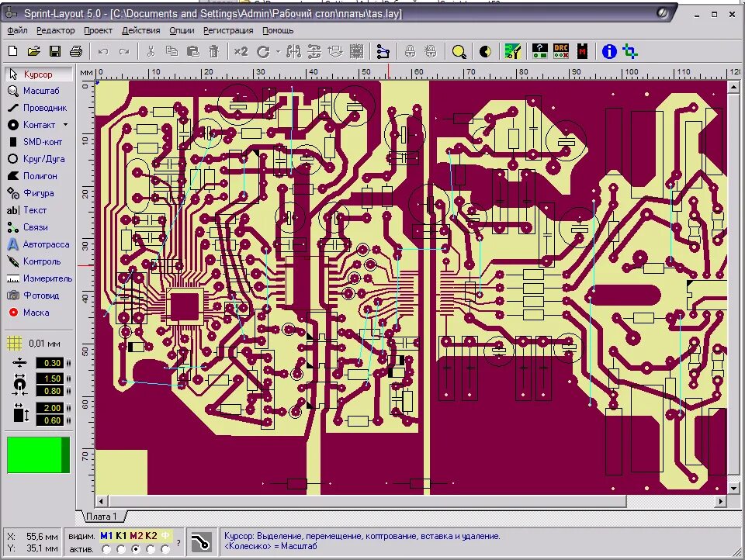Click the pad outer diameter 1.50 field

[50, 379]
